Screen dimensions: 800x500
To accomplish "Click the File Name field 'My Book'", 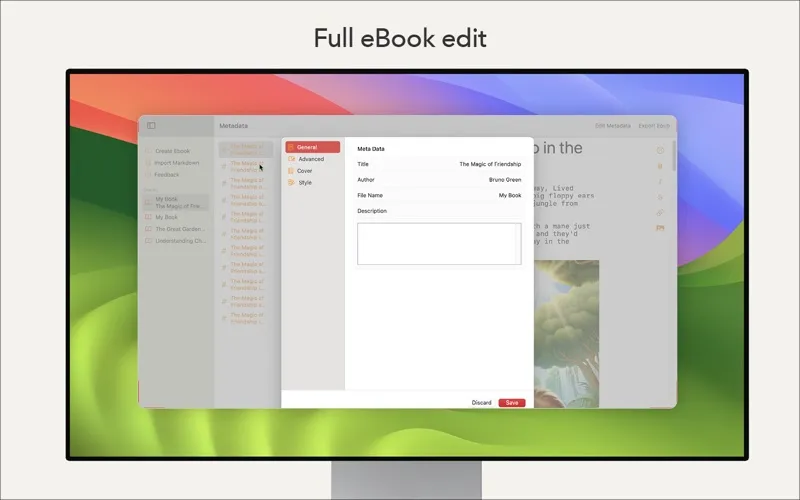I will click(x=510, y=195).
